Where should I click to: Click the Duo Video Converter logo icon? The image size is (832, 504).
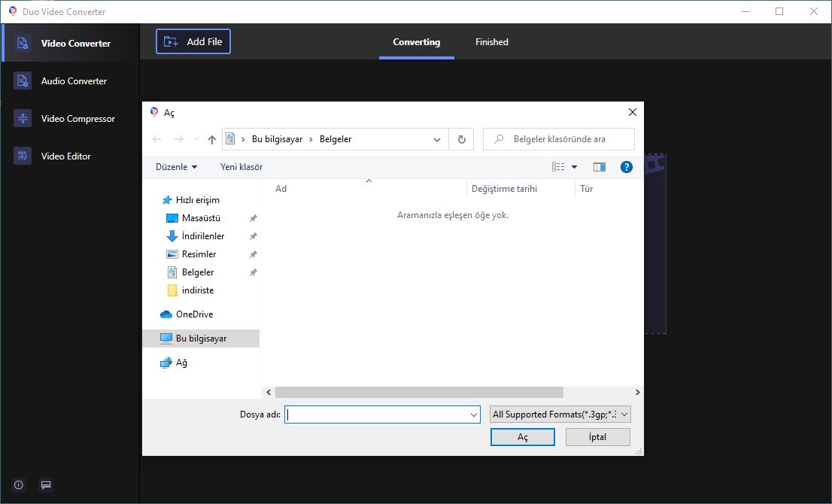(13, 11)
